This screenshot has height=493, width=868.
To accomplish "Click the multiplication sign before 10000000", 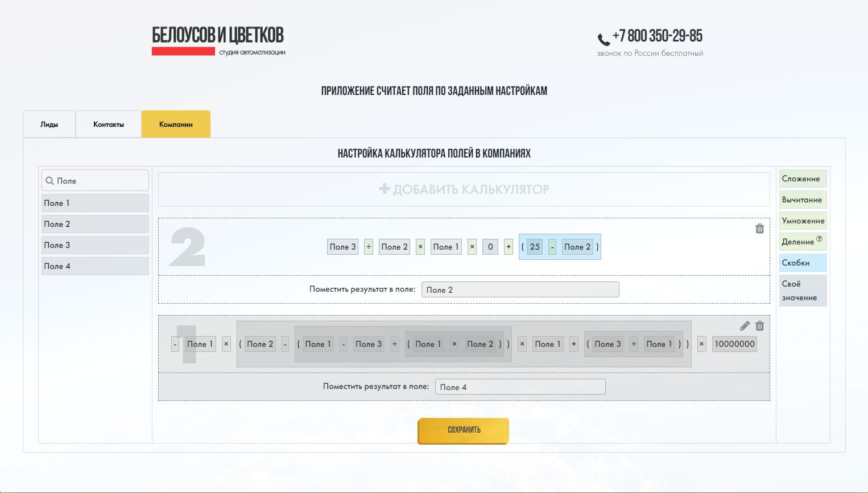I will [702, 344].
